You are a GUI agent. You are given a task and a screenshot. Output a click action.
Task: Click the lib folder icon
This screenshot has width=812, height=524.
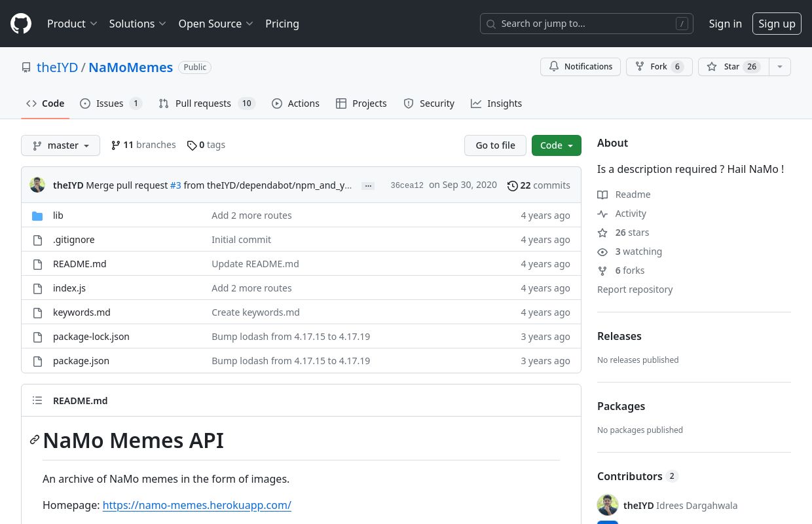(x=37, y=215)
